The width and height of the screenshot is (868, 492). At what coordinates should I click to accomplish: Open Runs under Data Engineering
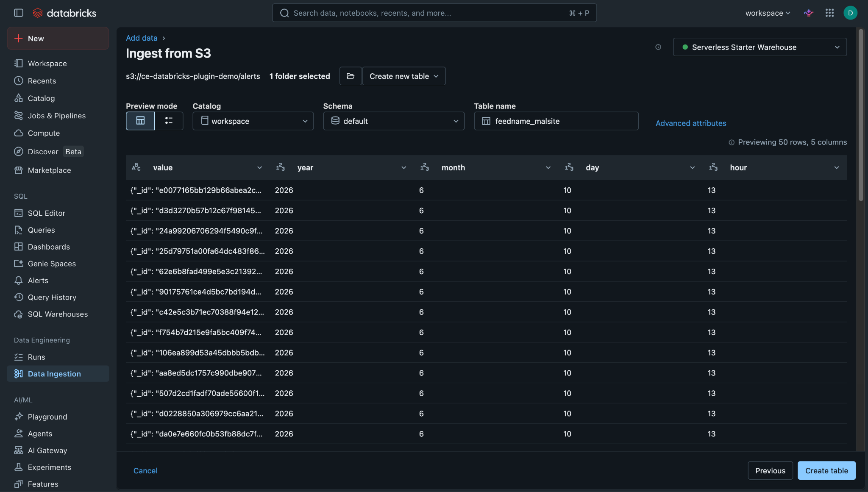point(58,357)
